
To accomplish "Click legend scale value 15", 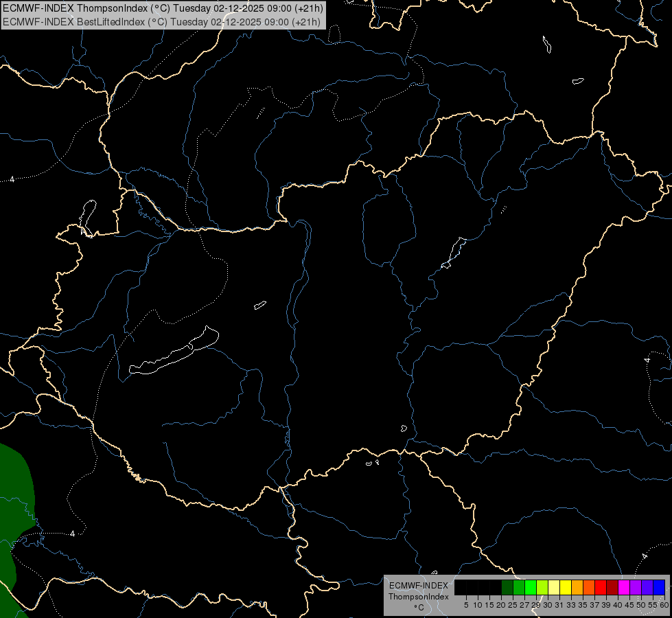I will tap(489, 605).
